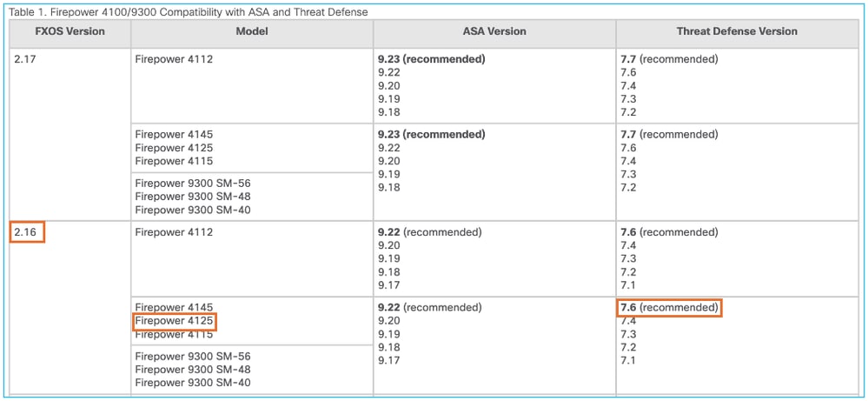Select 7.6 (recommended) for Firepower 4112 under 2.16
The height and width of the screenshot is (401, 868).
(x=669, y=232)
